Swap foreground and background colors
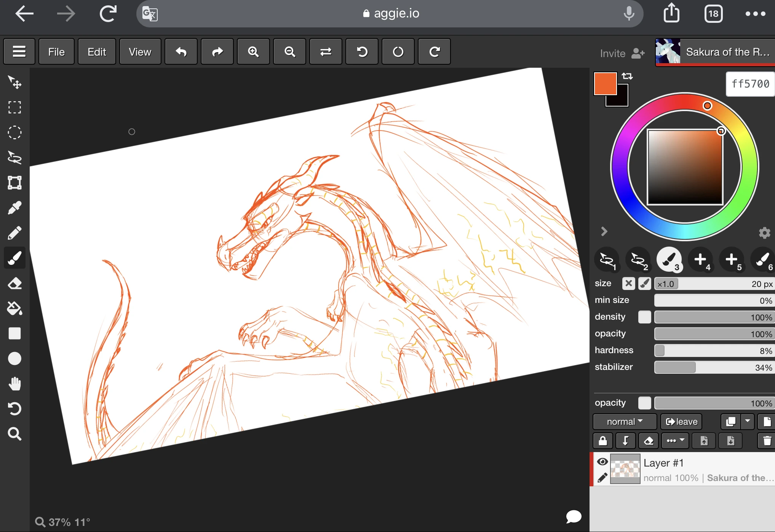The image size is (775, 532). [x=627, y=76]
